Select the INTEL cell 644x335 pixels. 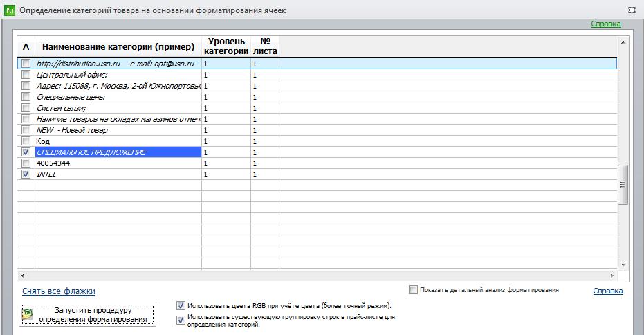(118, 174)
